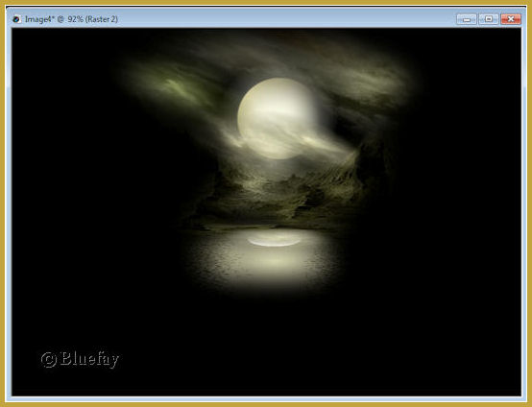
Task: Click the green cloud streak left of the moon
Action: pos(177,87)
